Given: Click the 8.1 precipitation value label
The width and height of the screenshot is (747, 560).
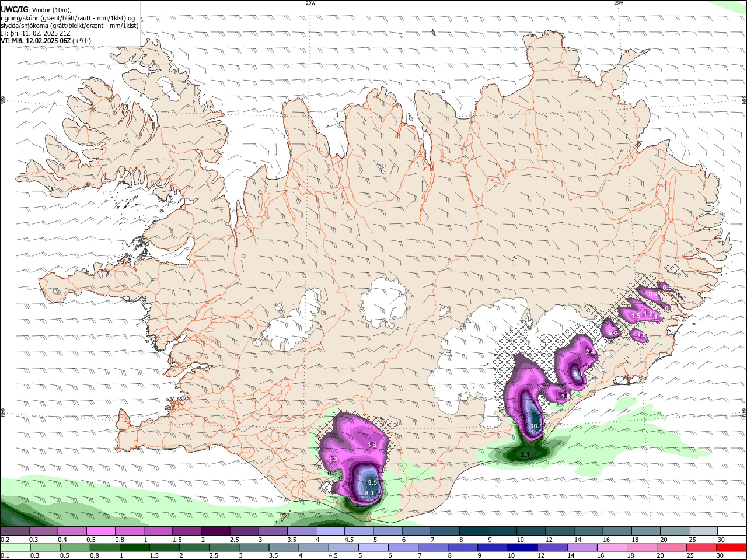Looking at the screenshot, I should click(369, 494).
